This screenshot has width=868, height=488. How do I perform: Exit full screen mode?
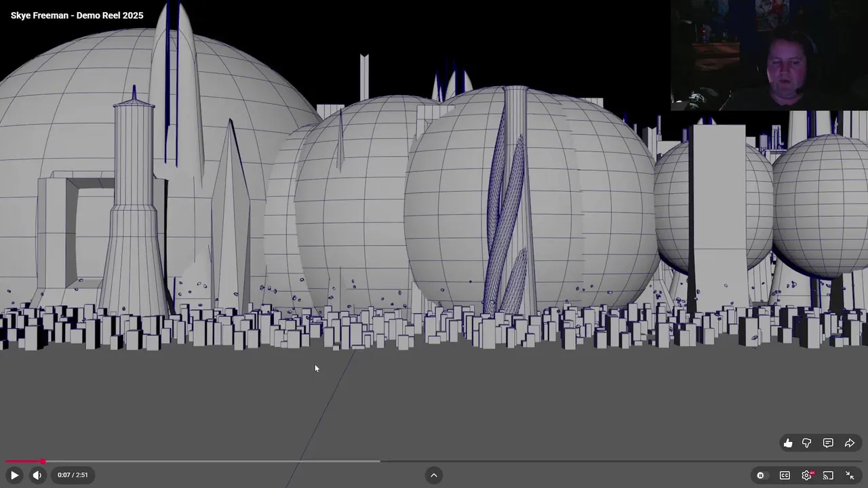click(850, 475)
